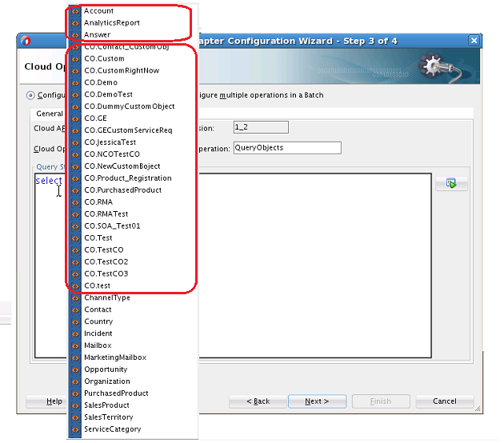The width and height of the screenshot is (504, 443).
Task: Click the icon beside CO.GE entry
Action: (x=75, y=119)
